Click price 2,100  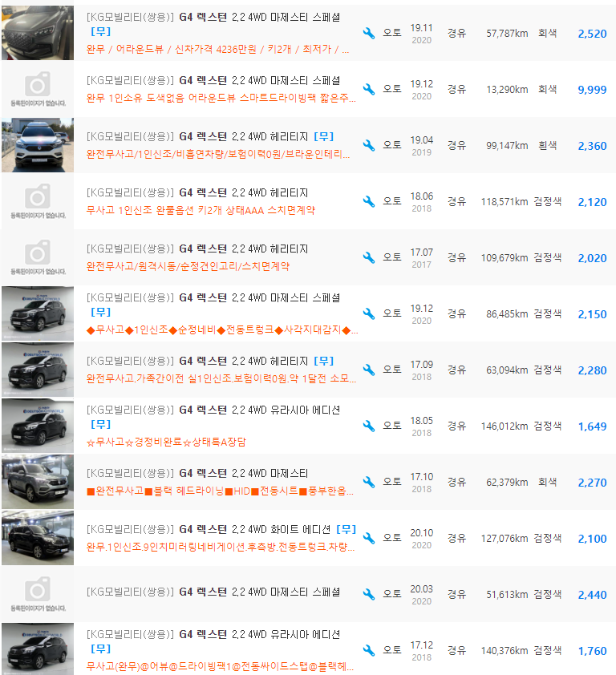[x=592, y=539]
